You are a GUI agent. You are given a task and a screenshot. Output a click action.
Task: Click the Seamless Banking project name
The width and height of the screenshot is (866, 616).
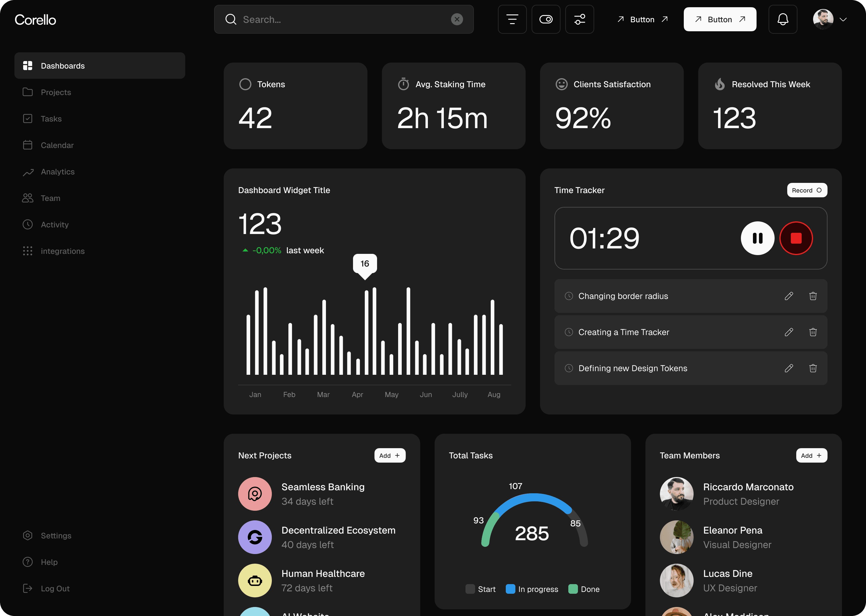(x=323, y=487)
